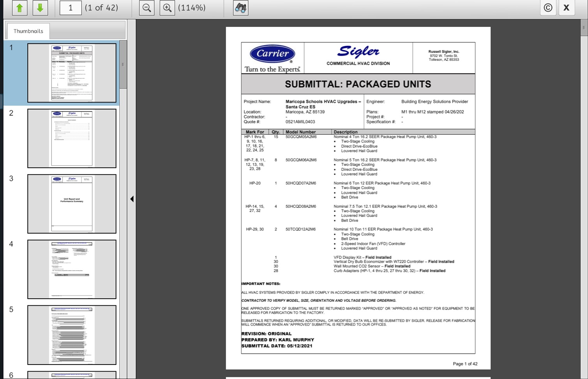Screen dimensions: 588x379
Task: Click the Sigler logo in the document header
Action: (358, 52)
